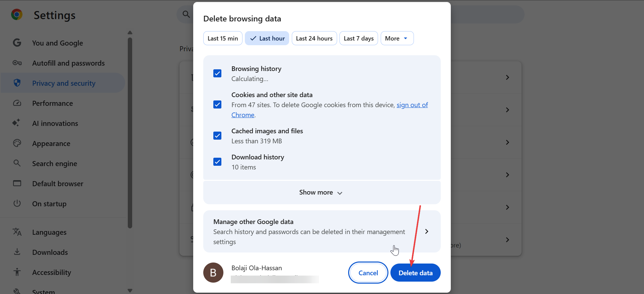Open Performance settings section
The width and height of the screenshot is (644, 294).
[63, 103]
